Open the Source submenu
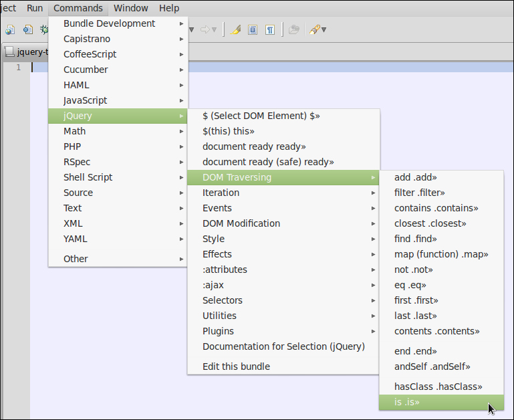Image resolution: width=514 pixels, height=420 pixels. point(118,193)
